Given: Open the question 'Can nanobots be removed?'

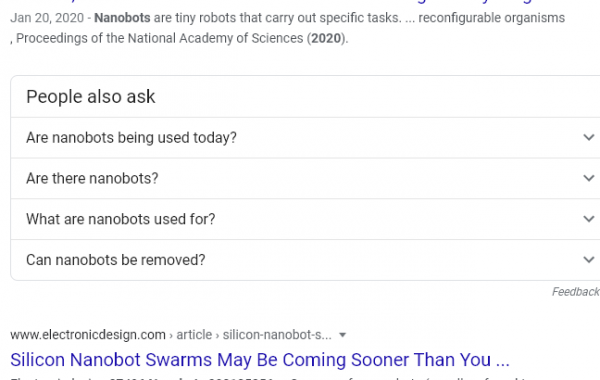Looking at the screenshot, I should click(x=305, y=260).
